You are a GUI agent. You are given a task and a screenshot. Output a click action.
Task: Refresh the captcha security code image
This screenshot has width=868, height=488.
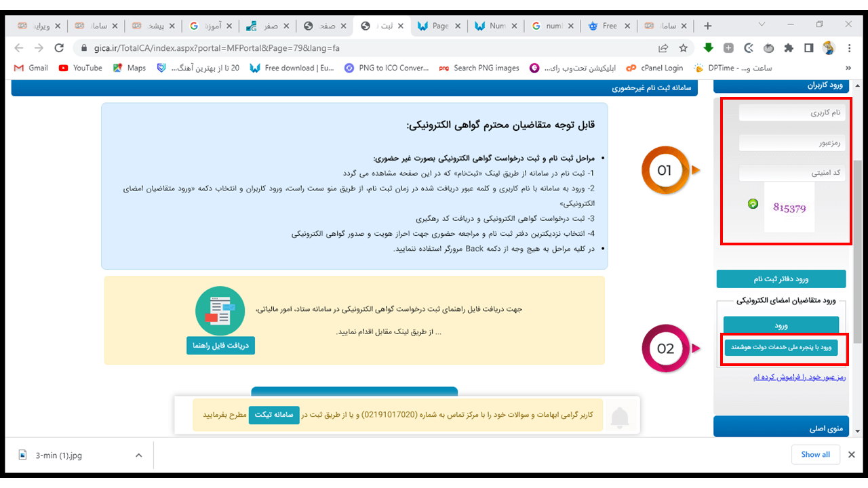(x=753, y=203)
